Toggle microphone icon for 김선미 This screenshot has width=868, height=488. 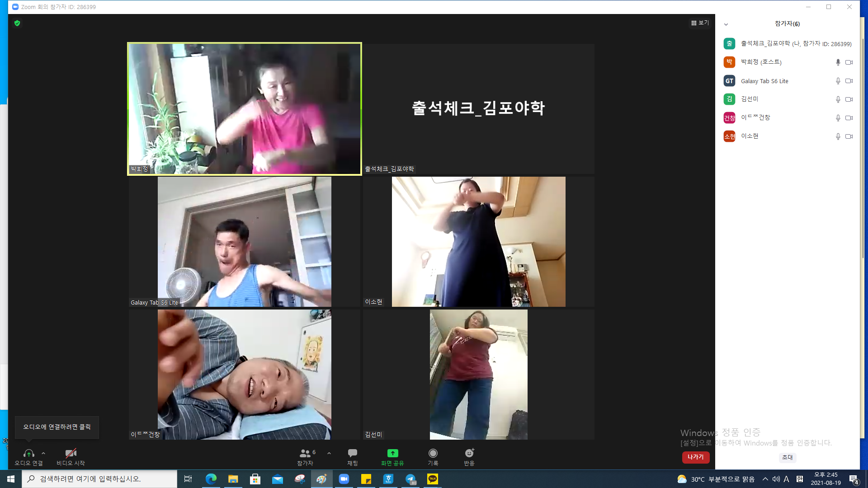point(838,99)
